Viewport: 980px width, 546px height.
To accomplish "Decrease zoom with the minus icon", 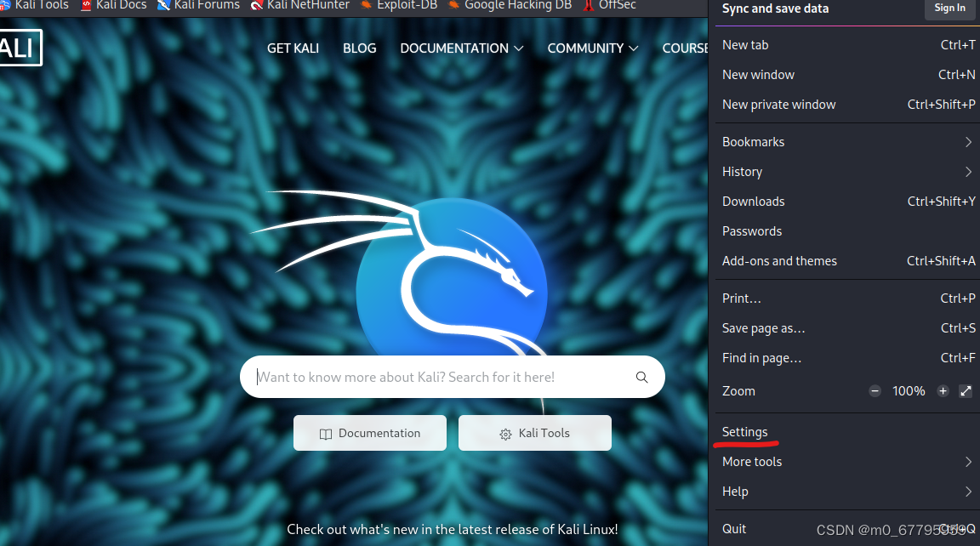I will pyautogui.click(x=875, y=391).
